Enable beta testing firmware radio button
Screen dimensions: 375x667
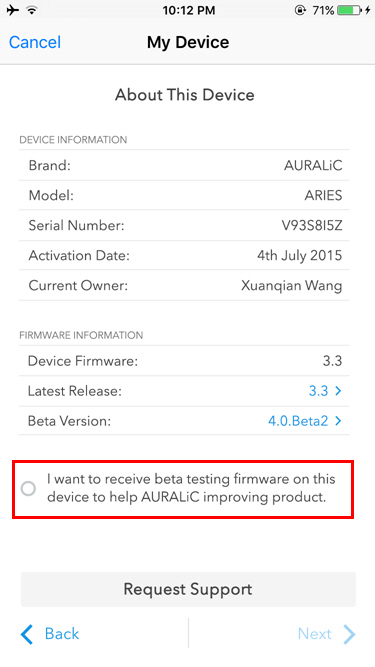pyautogui.click(x=28, y=488)
